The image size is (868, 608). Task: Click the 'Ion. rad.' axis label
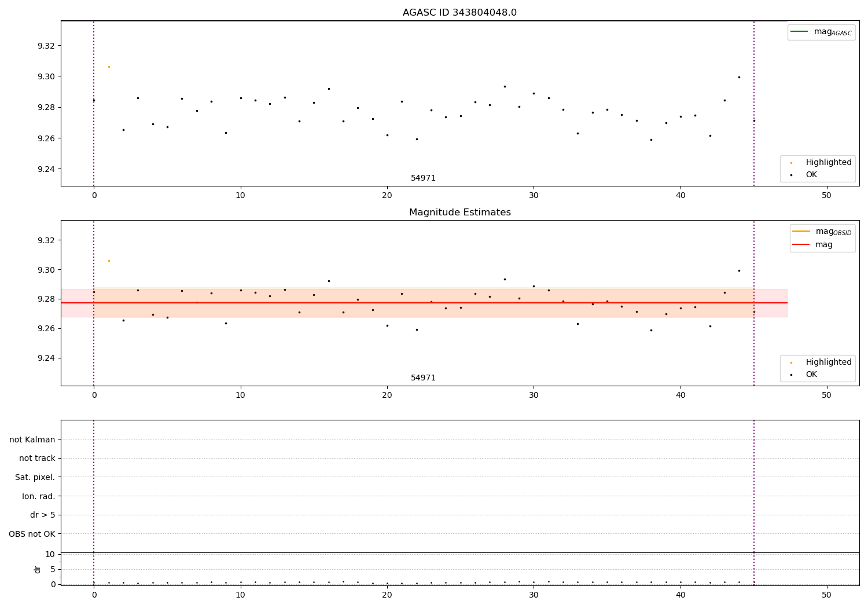39,496
